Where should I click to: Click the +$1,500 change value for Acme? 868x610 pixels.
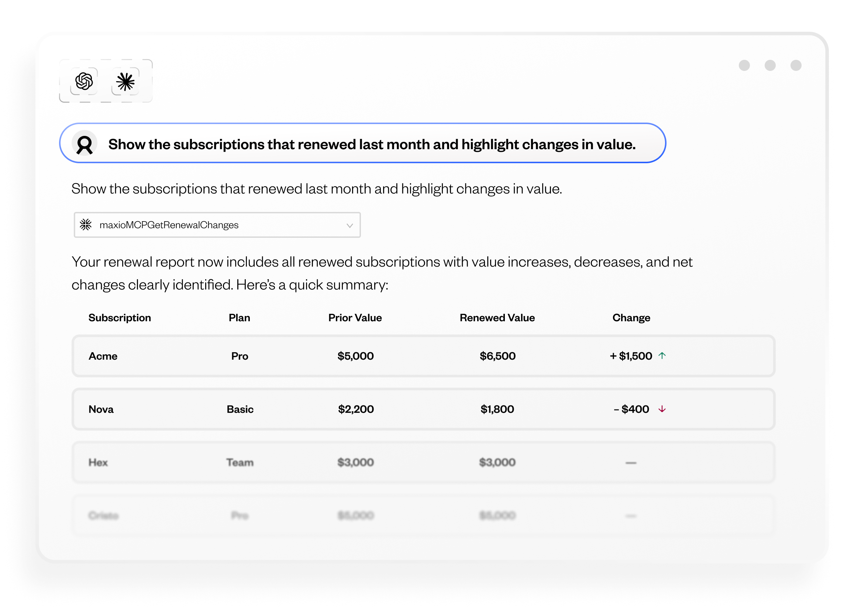(x=631, y=356)
